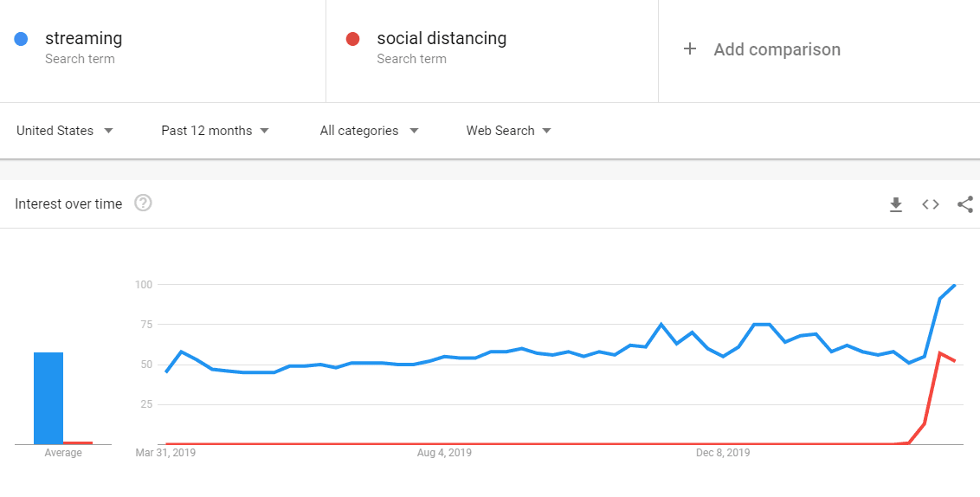
Task: Click the Dec 8, 2019 axis label
Action: click(725, 453)
